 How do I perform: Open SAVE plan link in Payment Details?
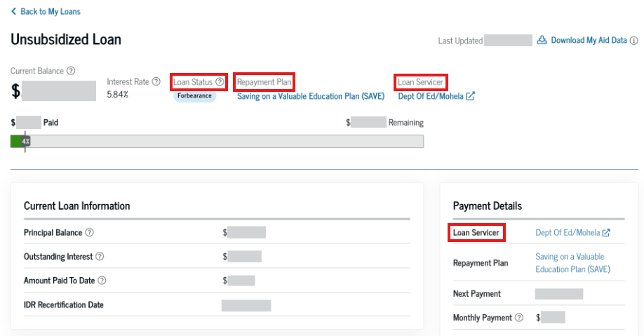point(572,263)
